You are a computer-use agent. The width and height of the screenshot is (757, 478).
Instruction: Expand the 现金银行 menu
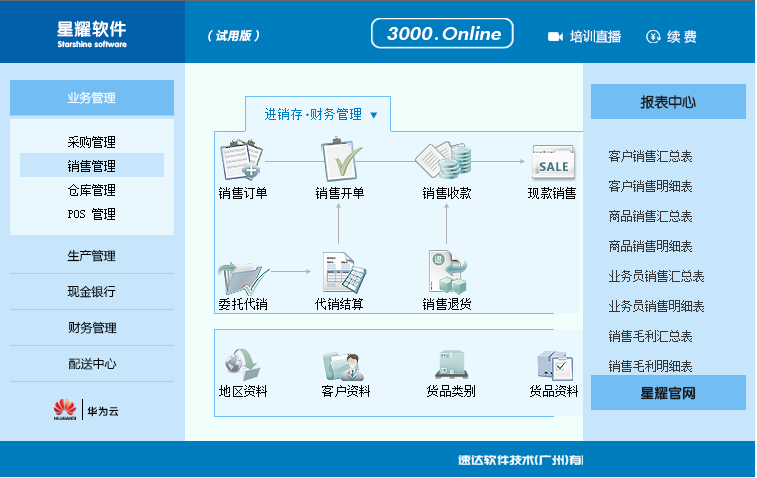(92, 292)
